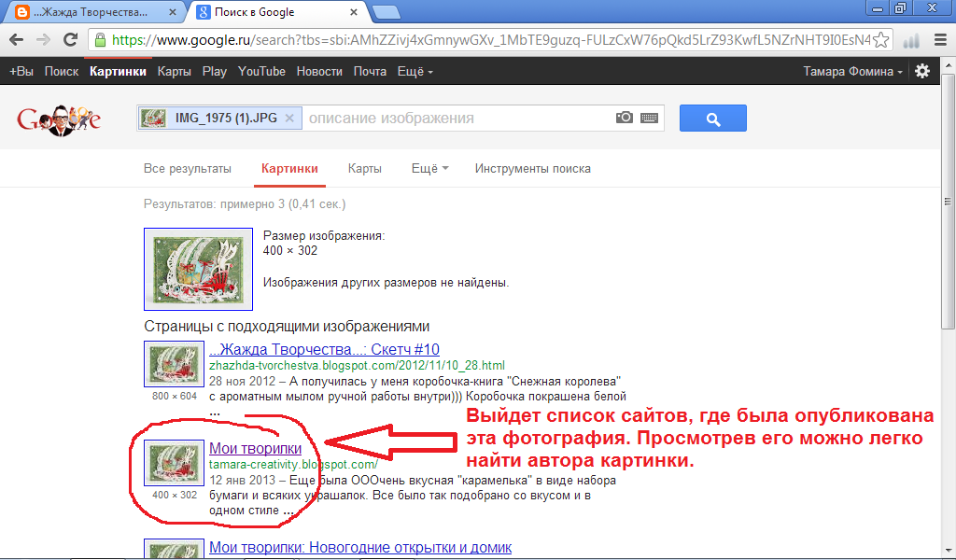This screenshot has width=956, height=560.
Task: Open a new browser tab
Action: coord(386,12)
